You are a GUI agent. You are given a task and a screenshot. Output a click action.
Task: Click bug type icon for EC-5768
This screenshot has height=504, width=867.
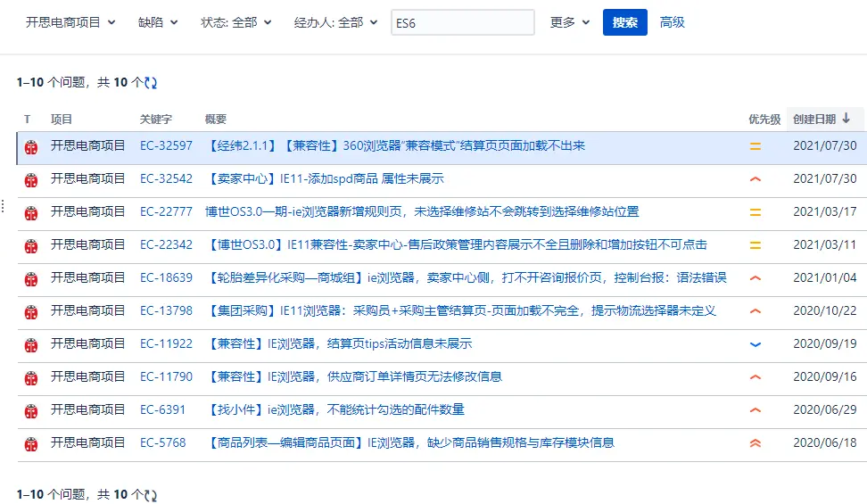click(x=31, y=444)
